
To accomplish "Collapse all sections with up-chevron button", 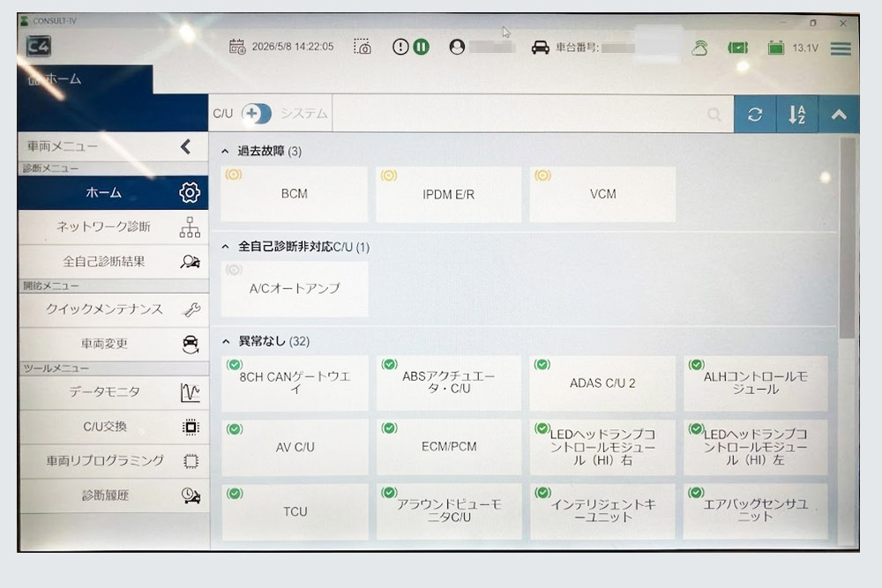I will pyautogui.click(x=839, y=114).
